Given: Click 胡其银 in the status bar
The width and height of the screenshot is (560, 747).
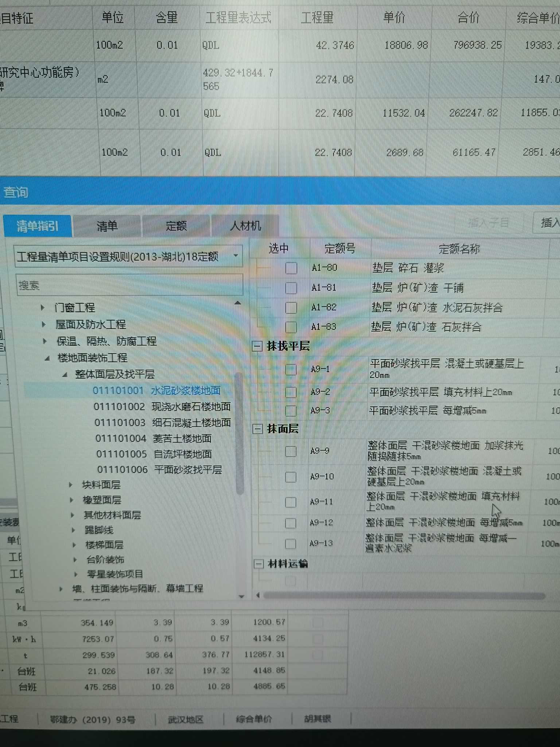Looking at the screenshot, I should 318,719.
